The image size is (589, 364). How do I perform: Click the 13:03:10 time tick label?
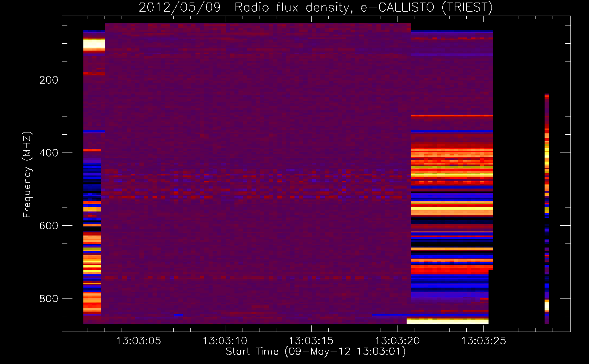(225, 341)
